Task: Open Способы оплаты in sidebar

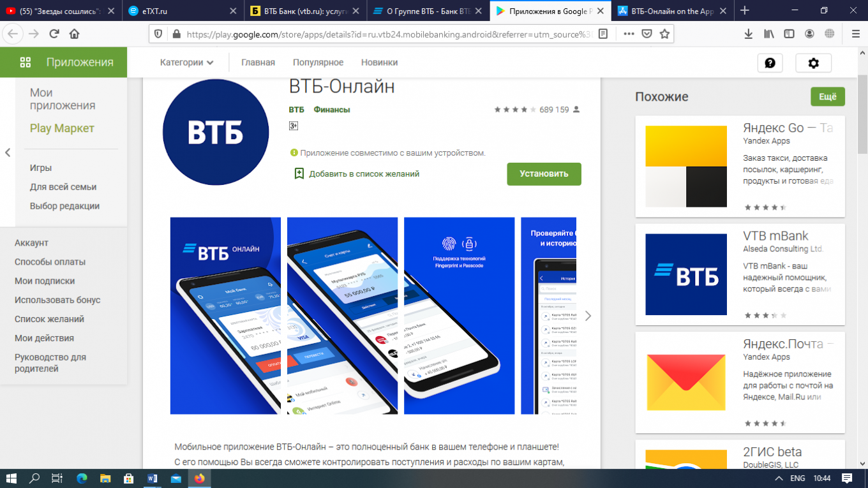Action: tap(50, 262)
